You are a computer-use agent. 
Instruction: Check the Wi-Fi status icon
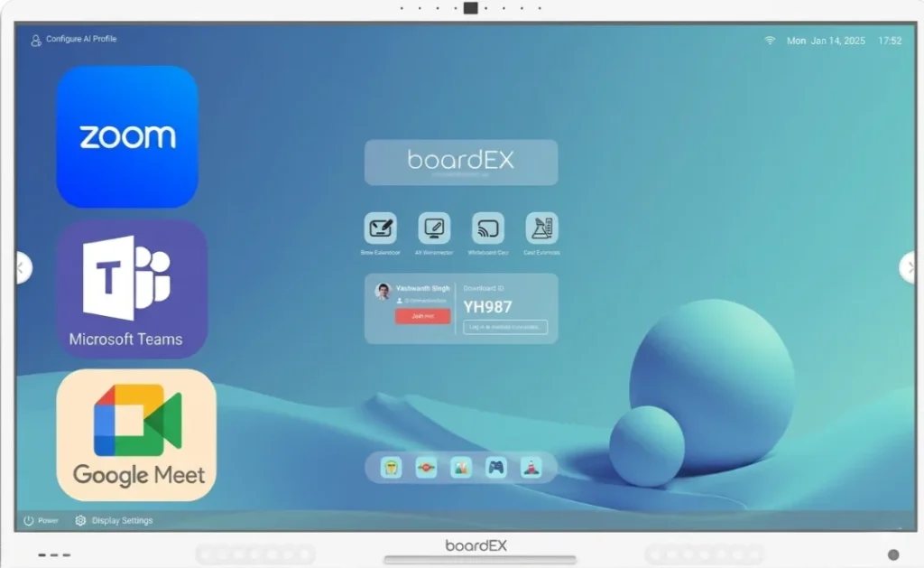coord(770,40)
